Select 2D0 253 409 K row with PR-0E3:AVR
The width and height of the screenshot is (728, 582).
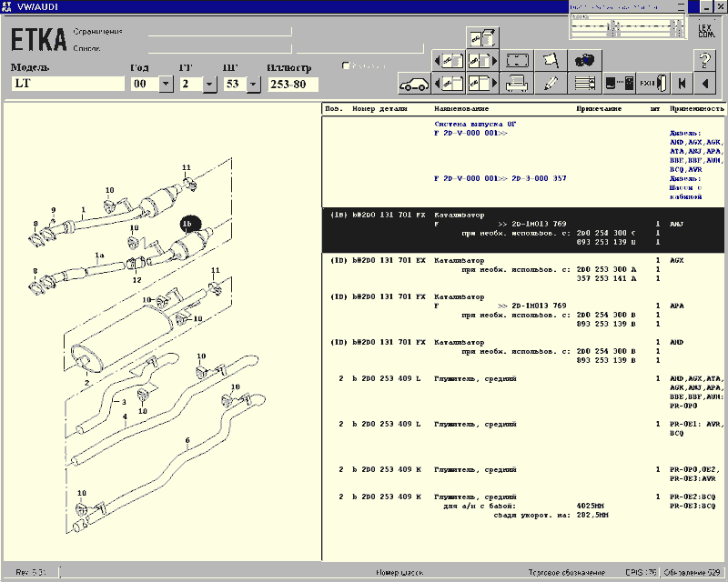click(523, 474)
